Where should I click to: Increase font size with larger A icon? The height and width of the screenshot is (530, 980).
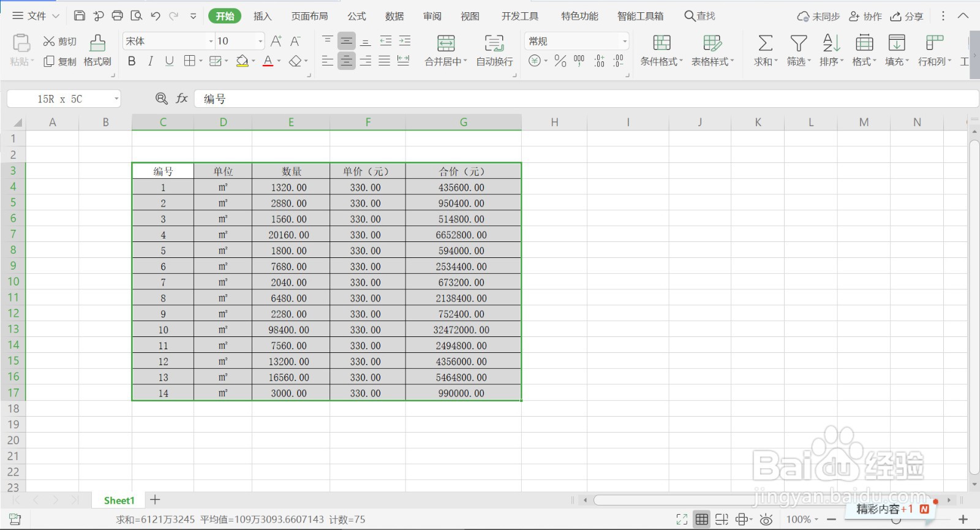(276, 41)
